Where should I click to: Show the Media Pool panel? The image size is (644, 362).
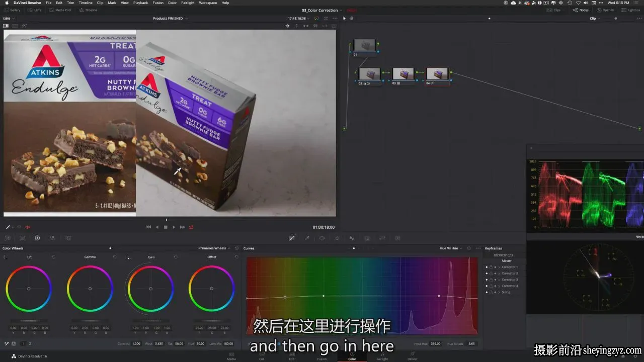click(61, 10)
